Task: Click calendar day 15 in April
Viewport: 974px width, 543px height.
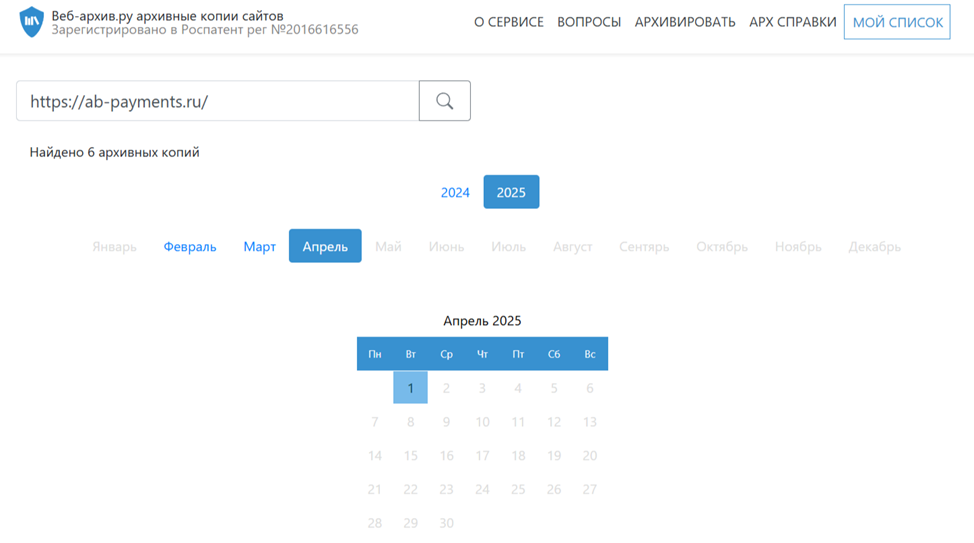Action: (x=411, y=456)
